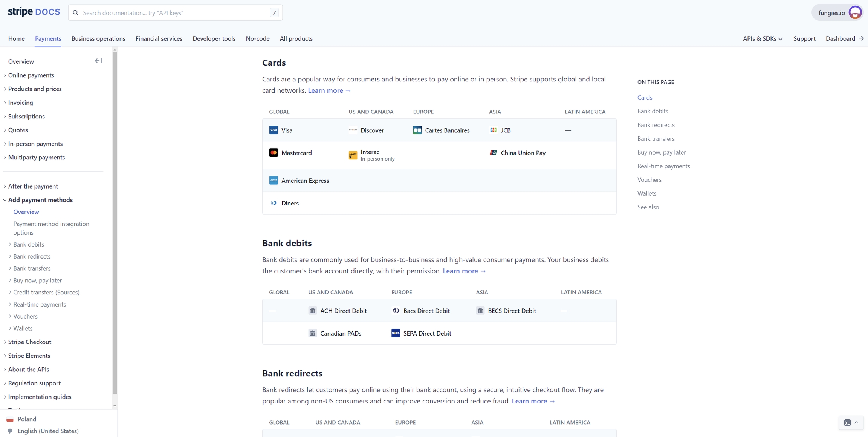Click the fungies.io account avatar

[855, 12]
